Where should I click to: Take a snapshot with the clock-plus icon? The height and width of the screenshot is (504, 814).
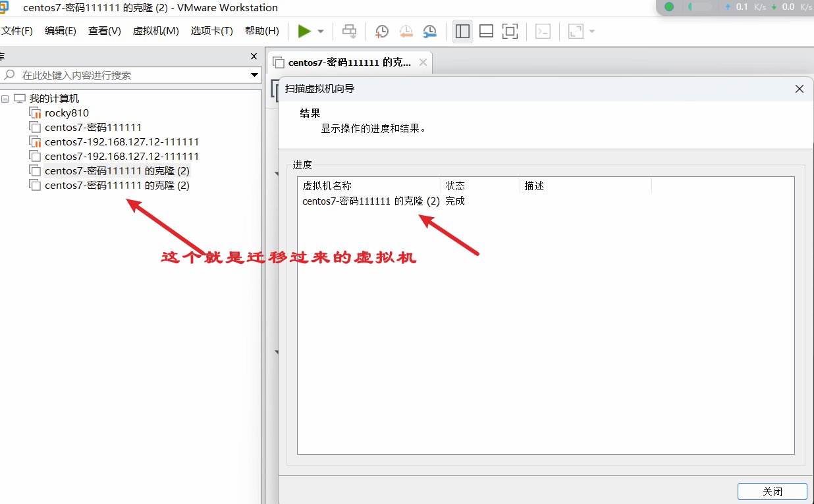click(382, 32)
